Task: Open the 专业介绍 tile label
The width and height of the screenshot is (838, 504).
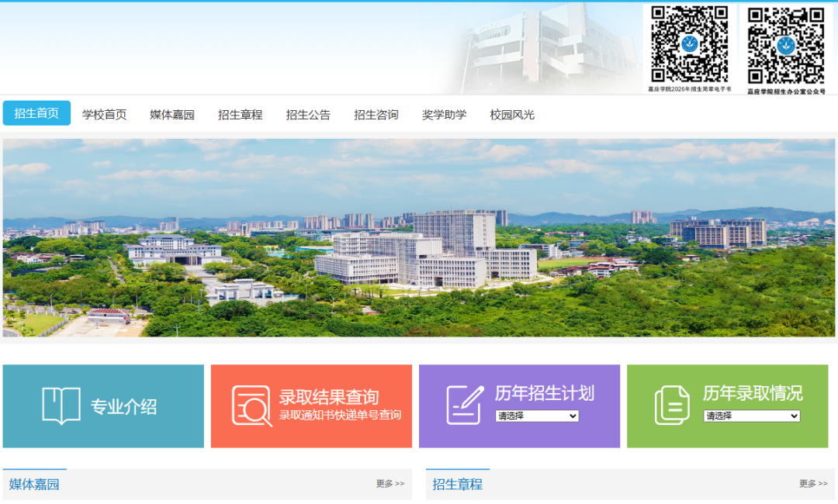Action: point(123,407)
